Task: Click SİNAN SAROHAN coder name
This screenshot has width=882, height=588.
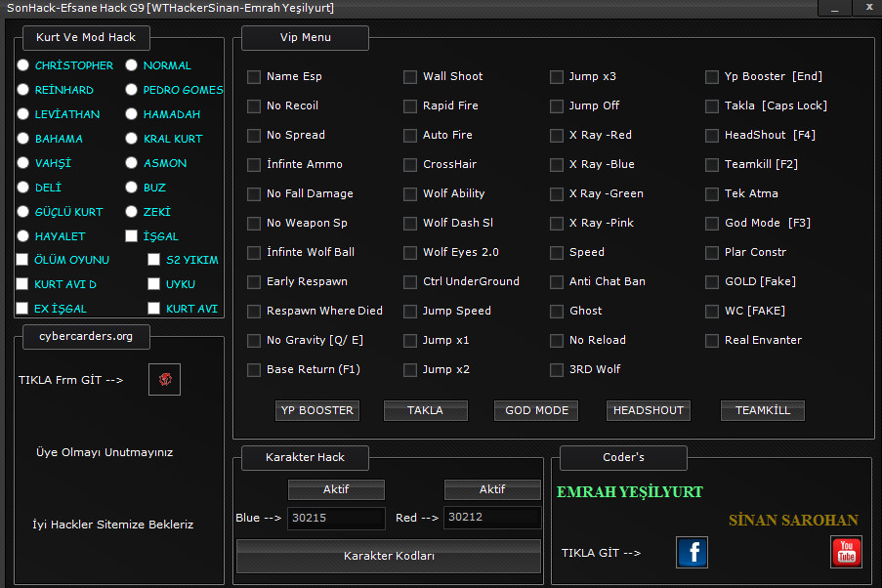Action: 793,520
